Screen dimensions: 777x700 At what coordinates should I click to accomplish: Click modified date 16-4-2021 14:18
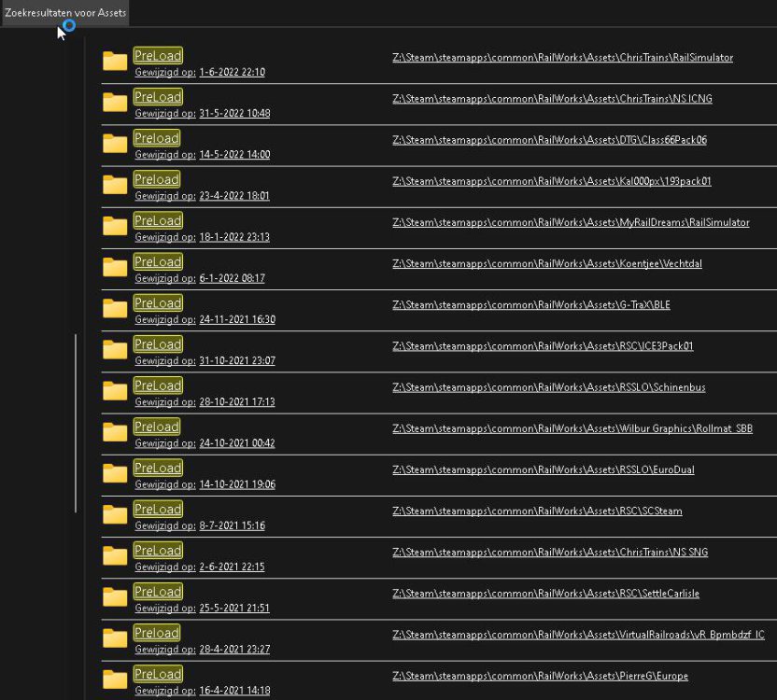pos(234,691)
